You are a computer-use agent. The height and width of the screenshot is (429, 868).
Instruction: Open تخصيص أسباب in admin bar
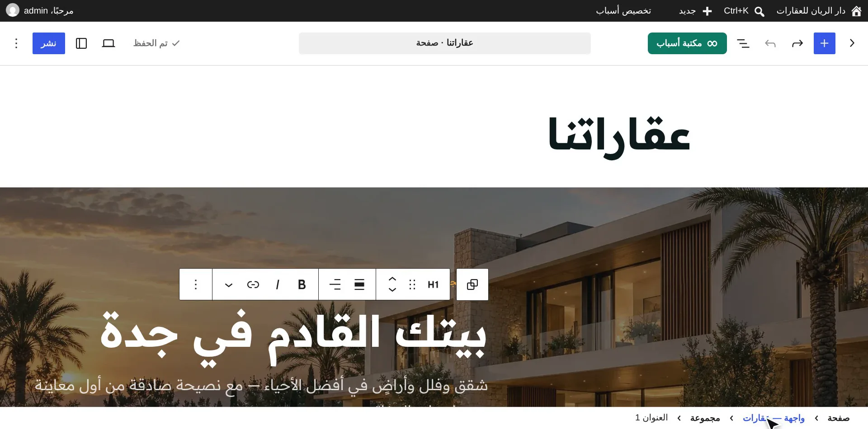click(x=623, y=11)
